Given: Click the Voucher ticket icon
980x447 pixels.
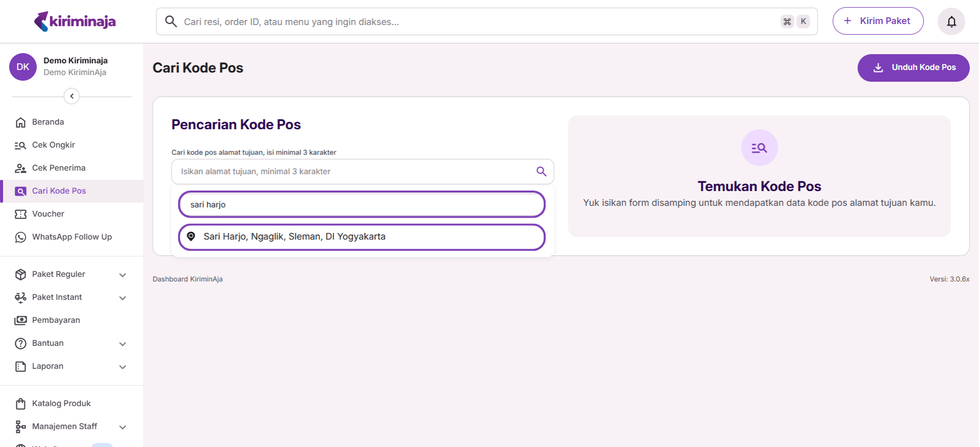Looking at the screenshot, I should 20,214.
